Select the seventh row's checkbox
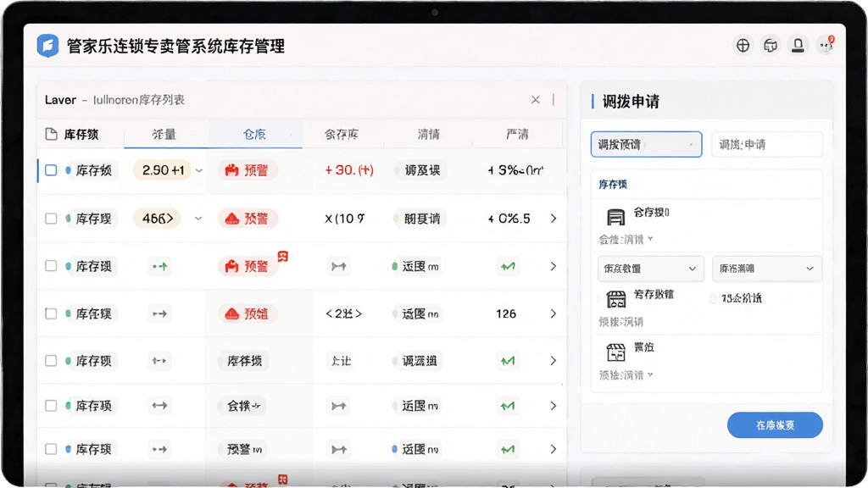This screenshot has width=868, height=488. click(51, 449)
